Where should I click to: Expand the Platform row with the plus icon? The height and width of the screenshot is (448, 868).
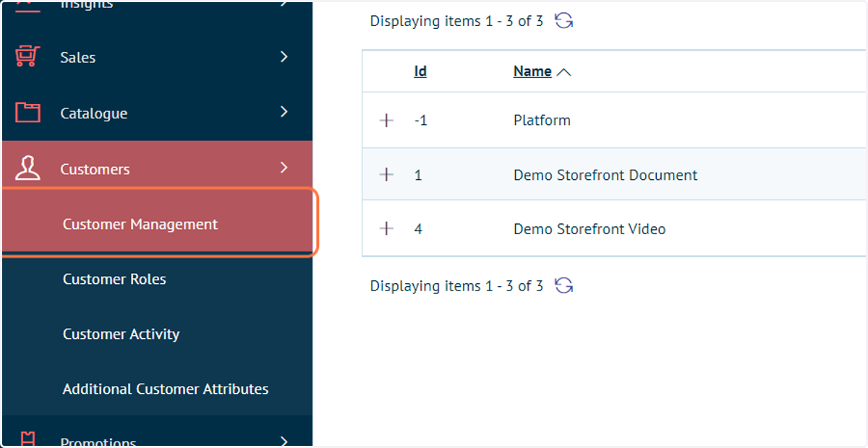pos(387,121)
